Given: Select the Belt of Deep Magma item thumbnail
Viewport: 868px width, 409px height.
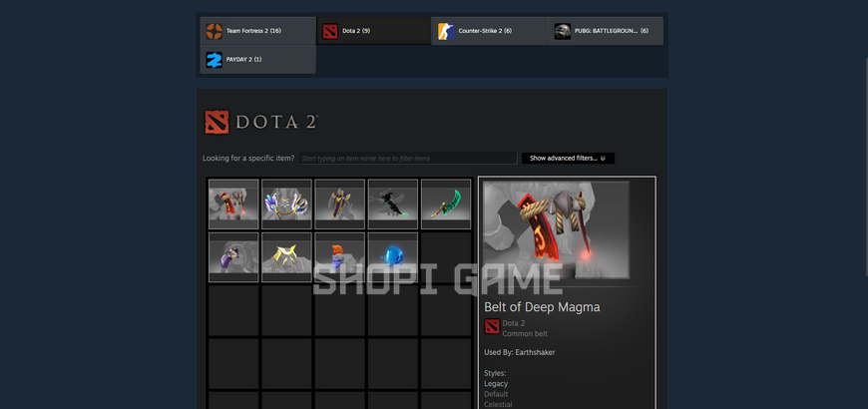Looking at the screenshot, I should [x=233, y=204].
